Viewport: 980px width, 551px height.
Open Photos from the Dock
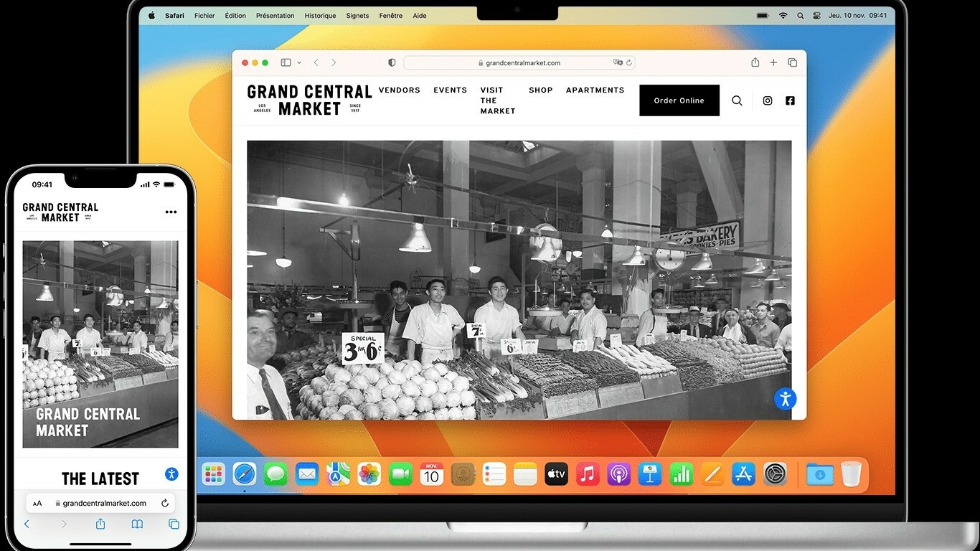pos(369,474)
